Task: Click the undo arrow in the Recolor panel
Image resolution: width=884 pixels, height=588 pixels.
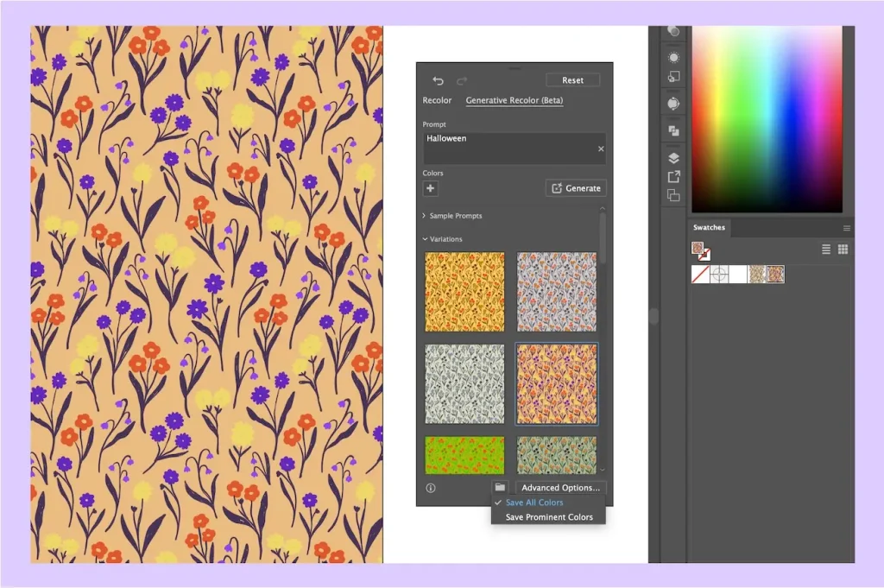Action: (x=438, y=80)
